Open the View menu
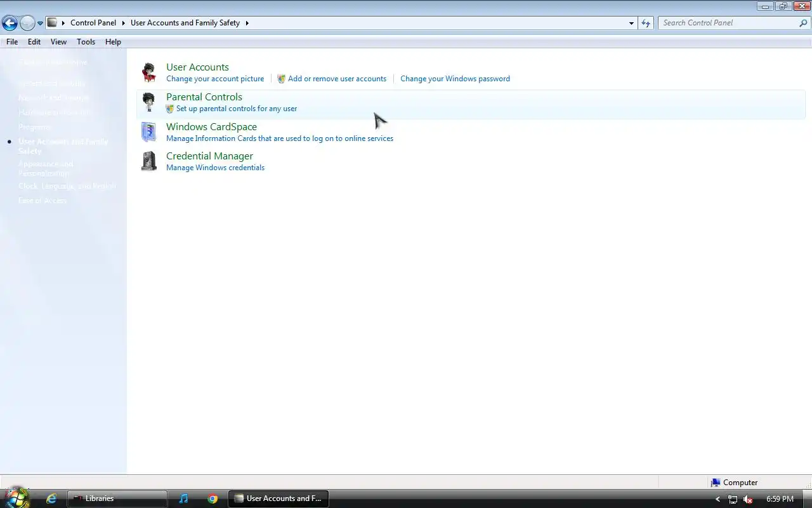The width and height of the screenshot is (812, 508). tap(58, 42)
